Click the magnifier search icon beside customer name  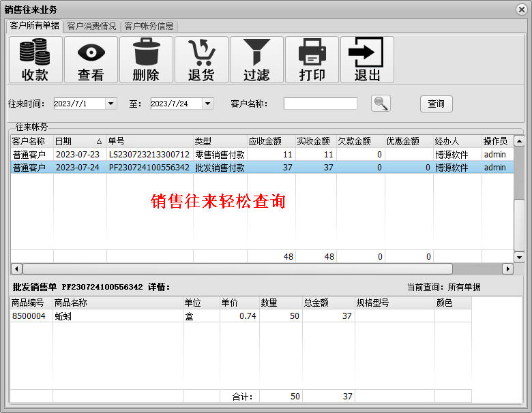[381, 104]
